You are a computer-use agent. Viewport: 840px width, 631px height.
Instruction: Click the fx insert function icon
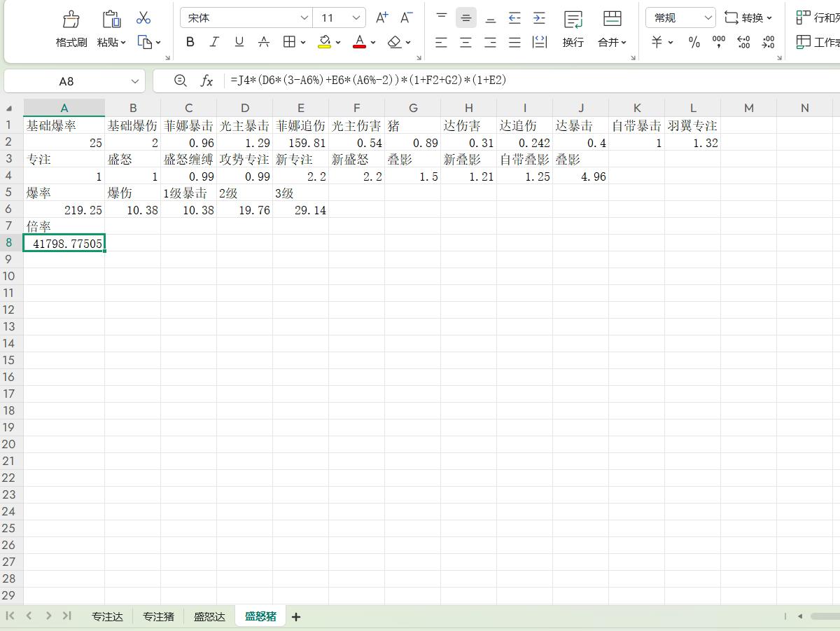click(206, 81)
